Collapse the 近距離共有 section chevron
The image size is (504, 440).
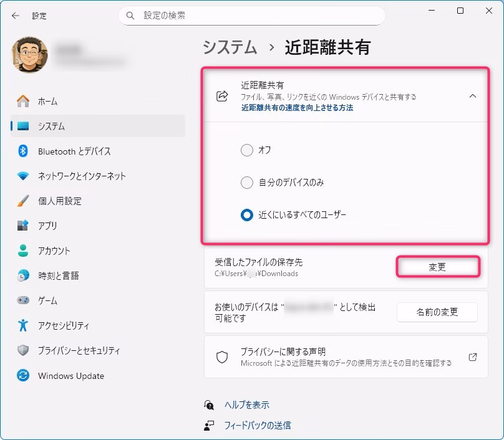coord(472,96)
